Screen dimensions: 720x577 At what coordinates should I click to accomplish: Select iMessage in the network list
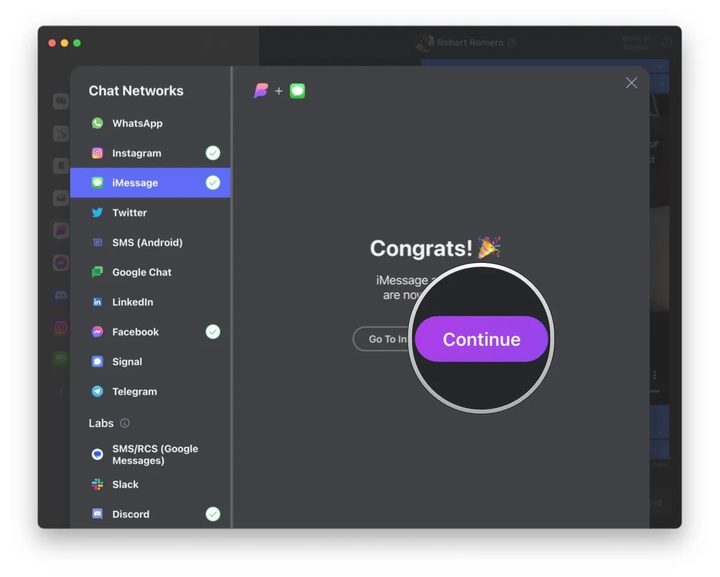(x=135, y=183)
